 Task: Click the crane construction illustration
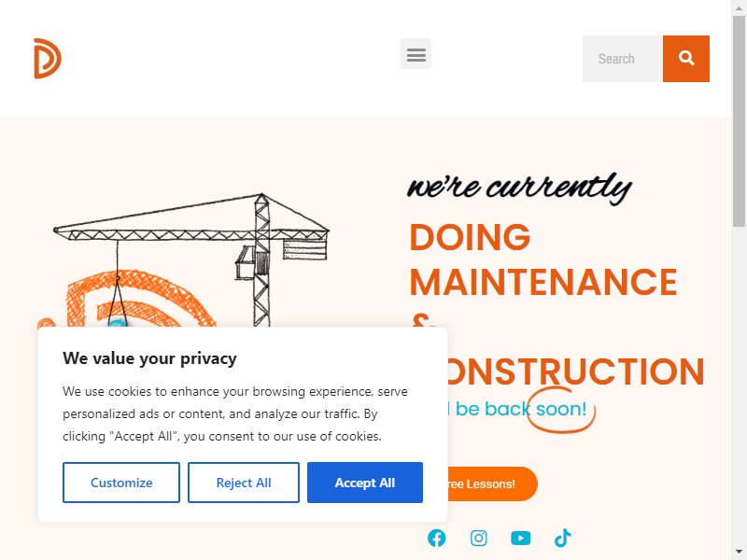[190, 260]
